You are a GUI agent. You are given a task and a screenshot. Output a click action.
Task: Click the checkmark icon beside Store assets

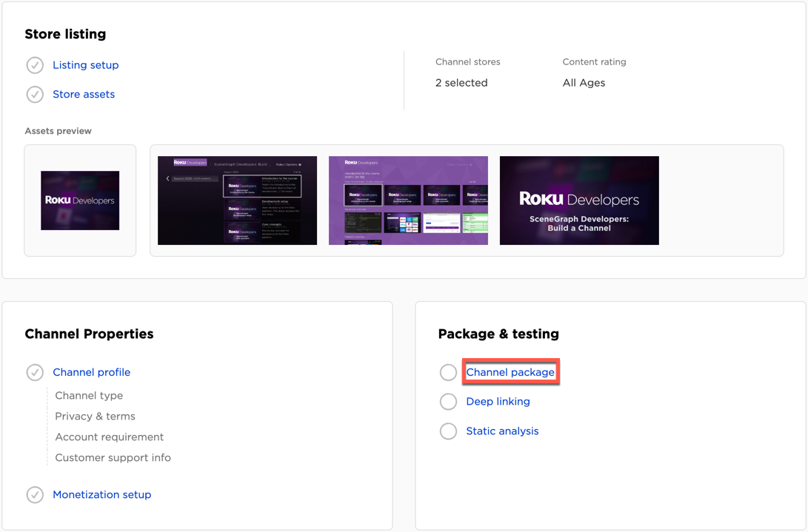tap(35, 94)
